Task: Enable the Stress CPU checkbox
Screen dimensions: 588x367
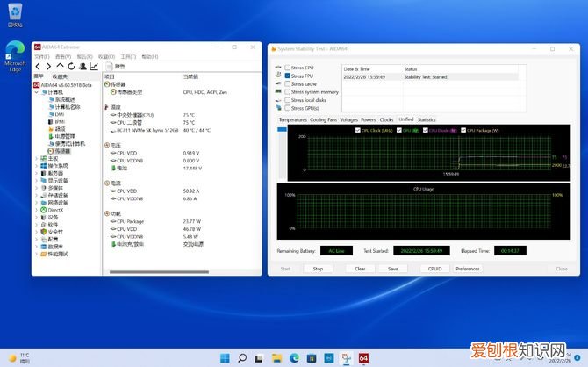Action: (287, 68)
